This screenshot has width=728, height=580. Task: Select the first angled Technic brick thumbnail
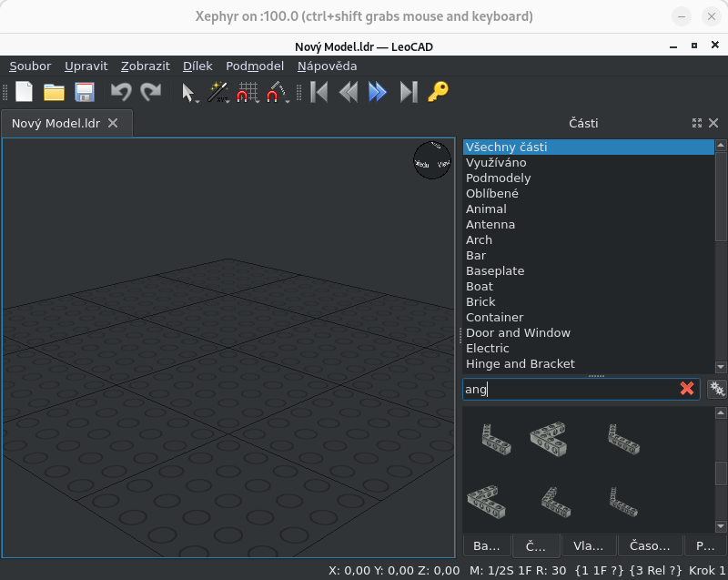[x=496, y=439]
